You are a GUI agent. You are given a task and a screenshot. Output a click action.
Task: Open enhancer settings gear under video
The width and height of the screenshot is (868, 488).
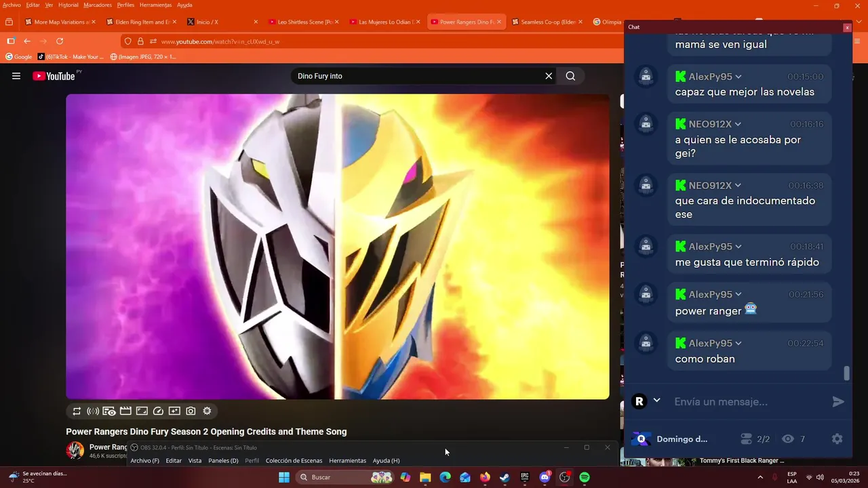coord(207,411)
